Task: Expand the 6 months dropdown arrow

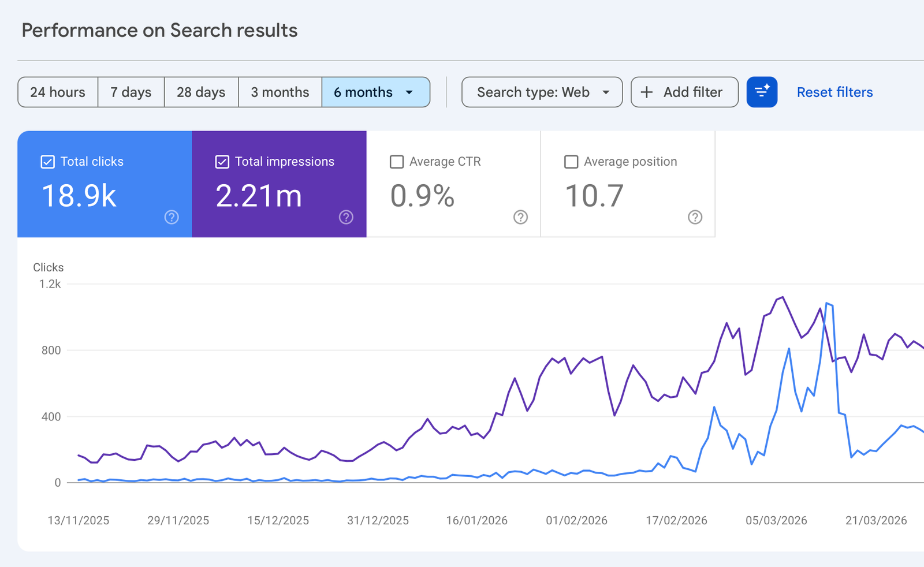Action: [x=409, y=92]
